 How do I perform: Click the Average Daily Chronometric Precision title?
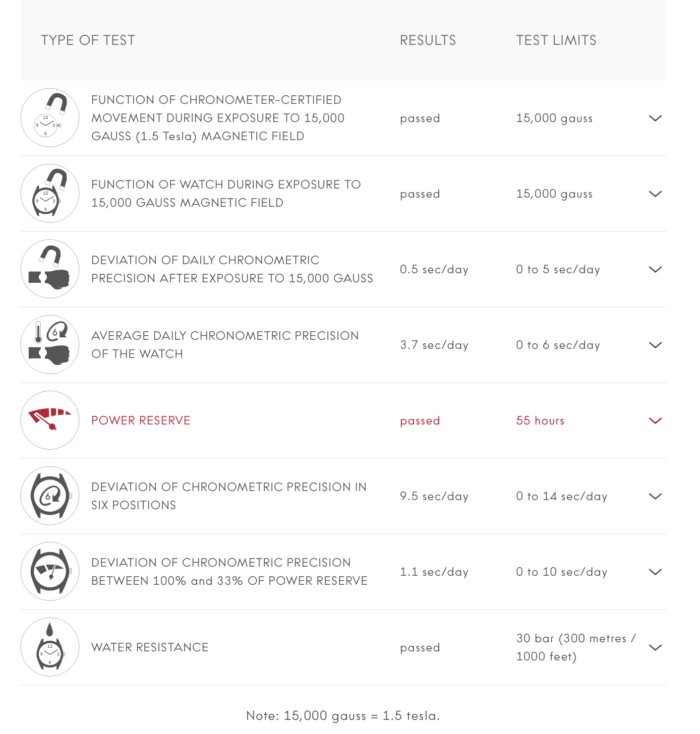(225, 345)
